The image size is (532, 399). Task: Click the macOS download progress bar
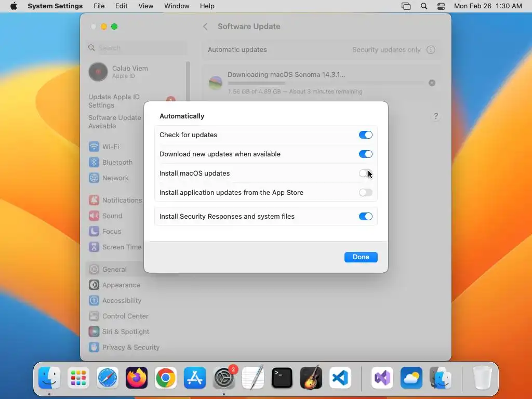pyautogui.click(x=326, y=83)
